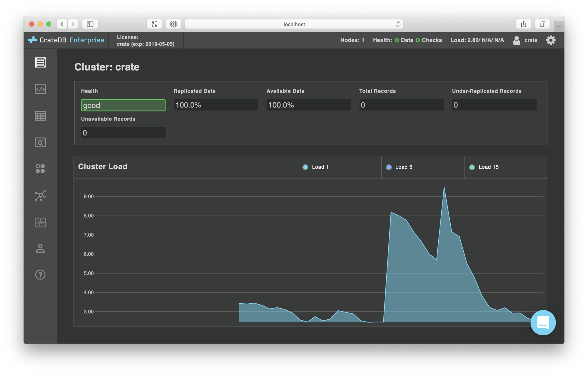The height and width of the screenshot is (375, 588).
Task: Open the Users sidebar icon
Action: coord(40,248)
